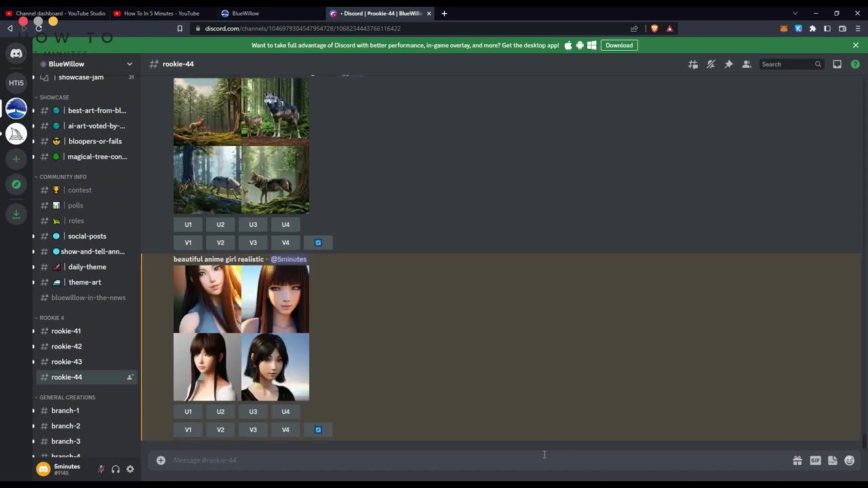Image resolution: width=868 pixels, height=488 pixels.
Task: Open the Threads icon in channel header
Action: [692, 64]
